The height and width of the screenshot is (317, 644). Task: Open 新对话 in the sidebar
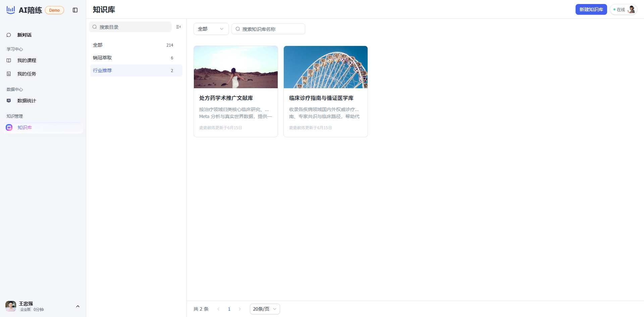point(43,35)
